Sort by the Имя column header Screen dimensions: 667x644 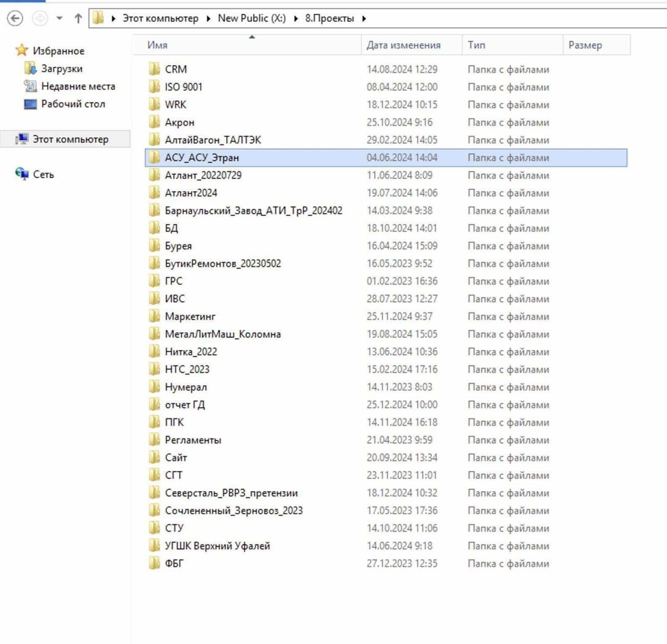point(157,45)
